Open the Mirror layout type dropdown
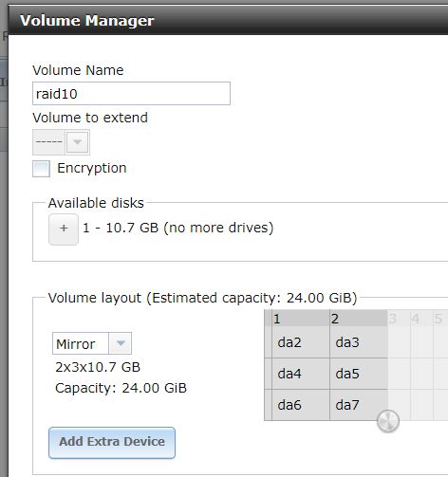This screenshot has height=477, width=448. click(x=92, y=343)
